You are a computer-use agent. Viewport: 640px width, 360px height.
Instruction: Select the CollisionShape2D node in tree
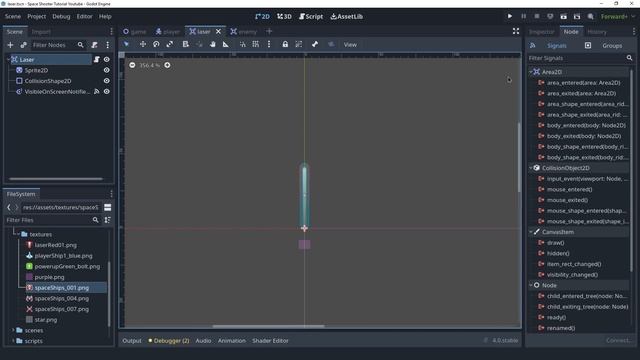48,81
